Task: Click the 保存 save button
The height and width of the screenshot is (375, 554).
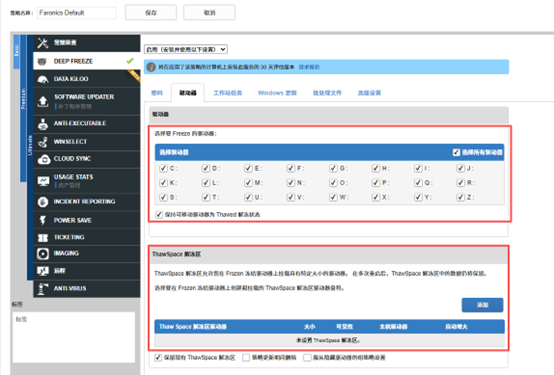Action: (x=151, y=13)
